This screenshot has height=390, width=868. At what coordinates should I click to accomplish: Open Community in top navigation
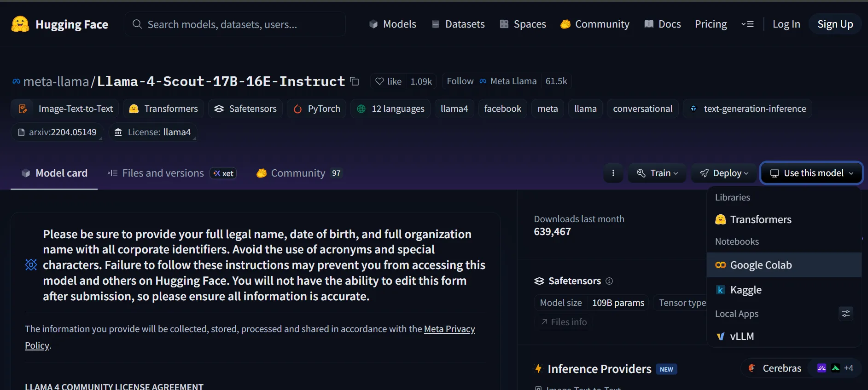(x=595, y=24)
